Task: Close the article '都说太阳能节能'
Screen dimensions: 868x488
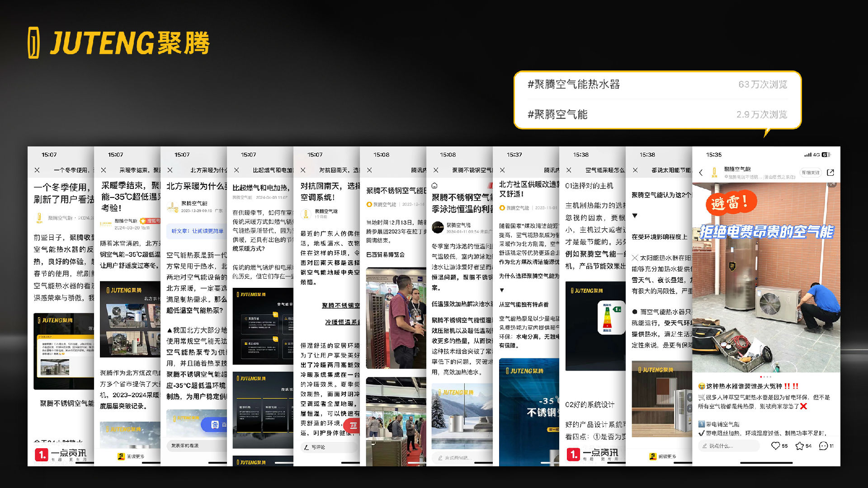Action: click(x=635, y=170)
